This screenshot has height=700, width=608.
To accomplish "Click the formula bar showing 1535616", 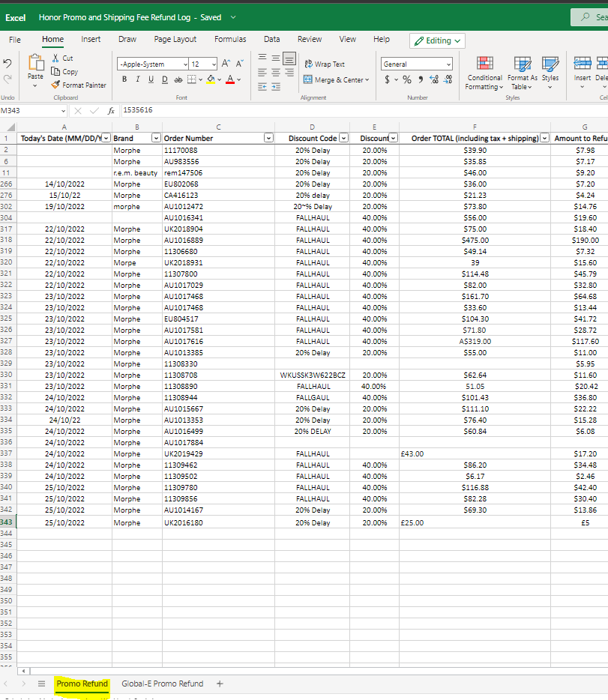I will (364, 110).
